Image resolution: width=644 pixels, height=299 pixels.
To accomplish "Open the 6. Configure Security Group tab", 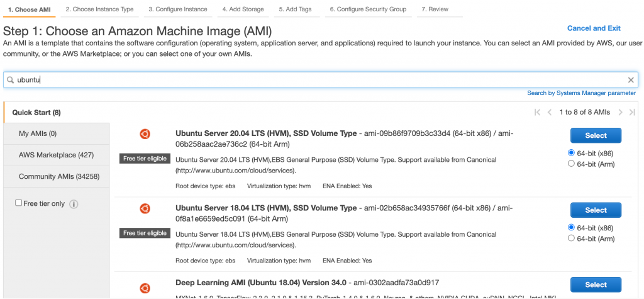I will (369, 9).
